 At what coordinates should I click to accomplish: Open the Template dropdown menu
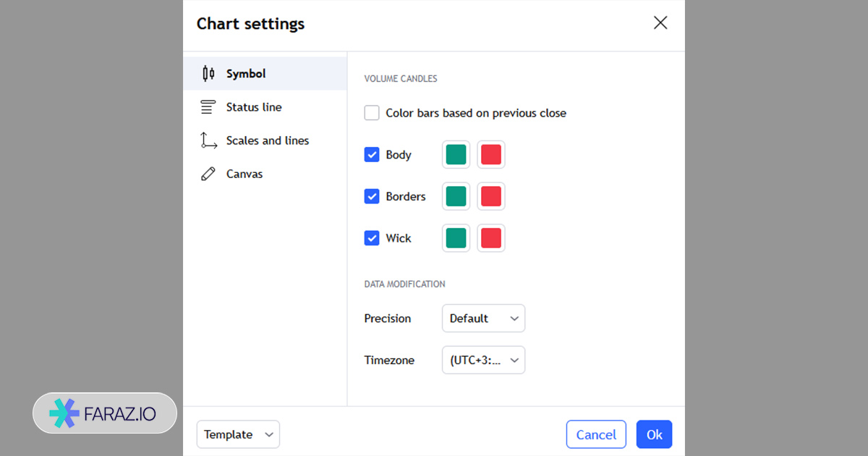[238, 434]
